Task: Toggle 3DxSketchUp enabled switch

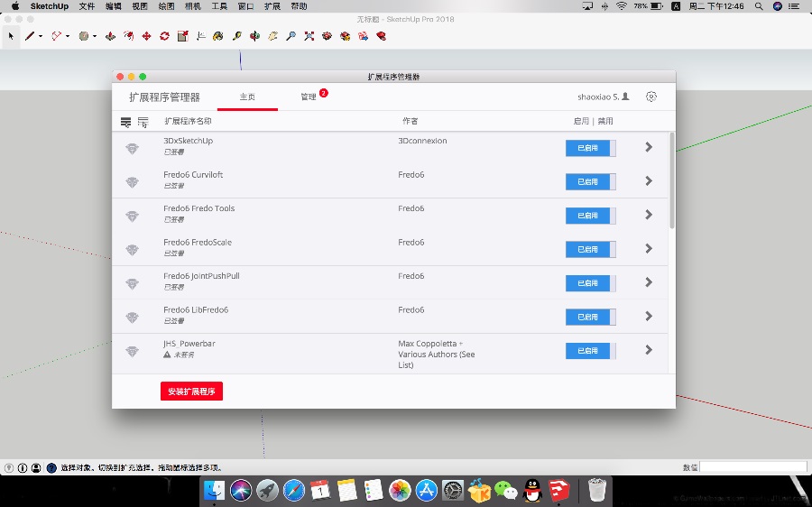Action: pyautogui.click(x=590, y=148)
